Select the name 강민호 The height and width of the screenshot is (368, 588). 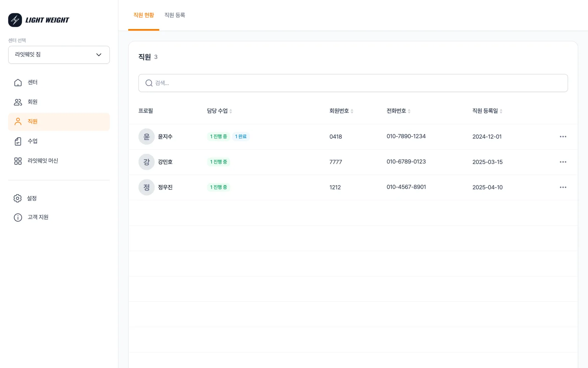(x=165, y=162)
